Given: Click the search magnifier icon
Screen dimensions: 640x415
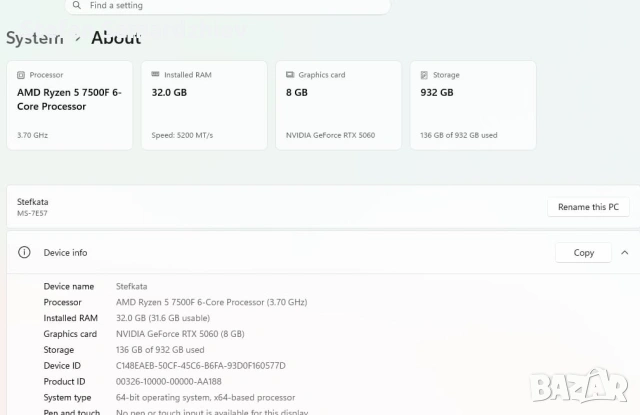Looking at the screenshot, I should 76,5.
